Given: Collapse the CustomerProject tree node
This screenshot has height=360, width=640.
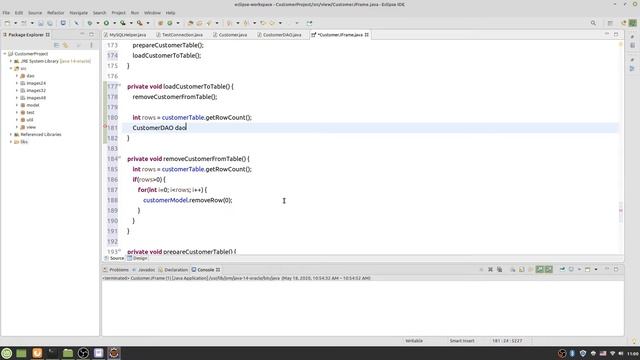Looking at the screenshot, I should tap(5, 54).
